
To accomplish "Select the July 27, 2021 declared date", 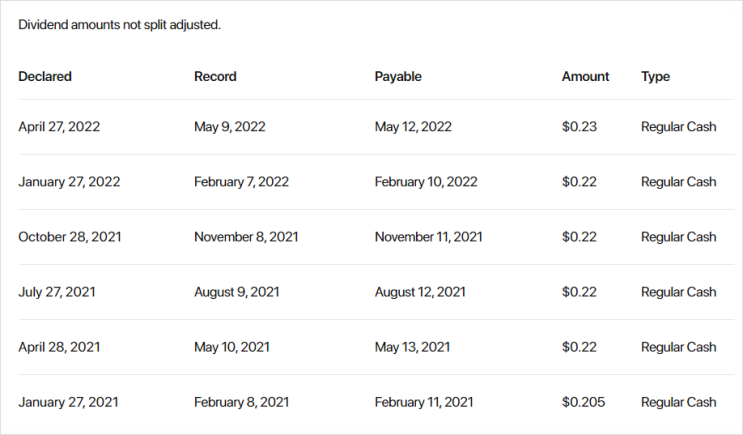I will [57, 292].
